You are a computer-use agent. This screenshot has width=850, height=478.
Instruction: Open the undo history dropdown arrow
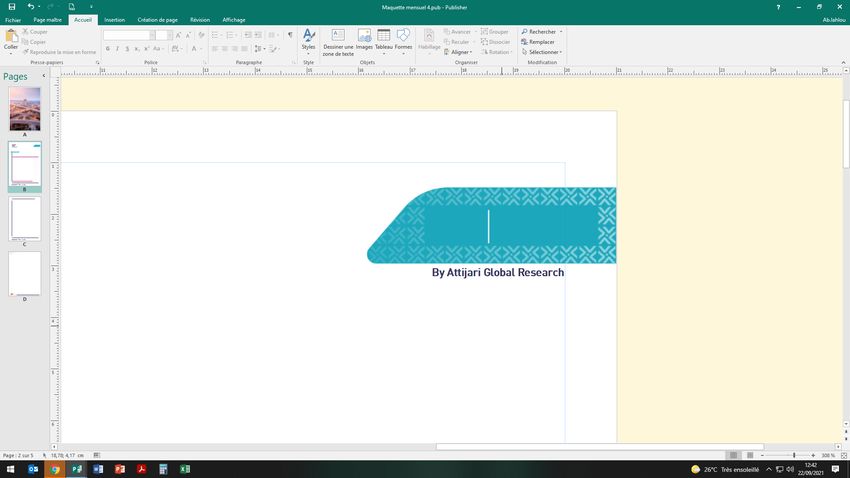point(39,7)
